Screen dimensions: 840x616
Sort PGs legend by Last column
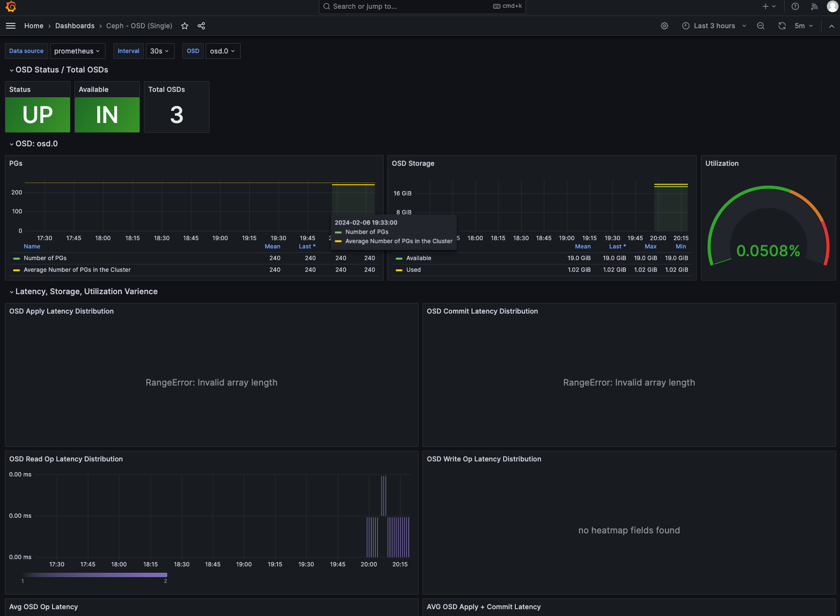307,246
